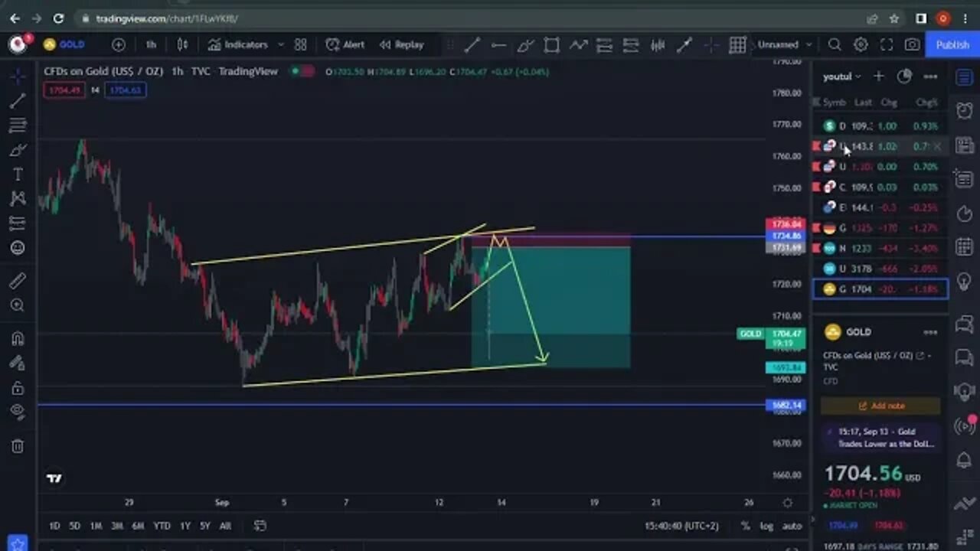
Task: Open the chart patterns tool
Action: click(x=18, y=198)
